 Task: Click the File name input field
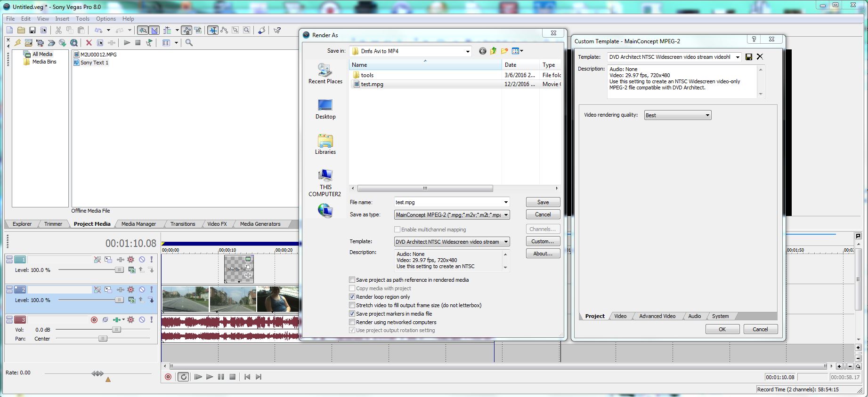point(448,202)
